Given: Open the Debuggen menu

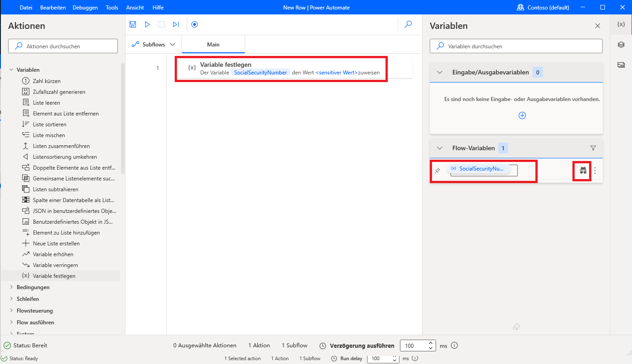Looking at the screenshot, I should 85,8.
